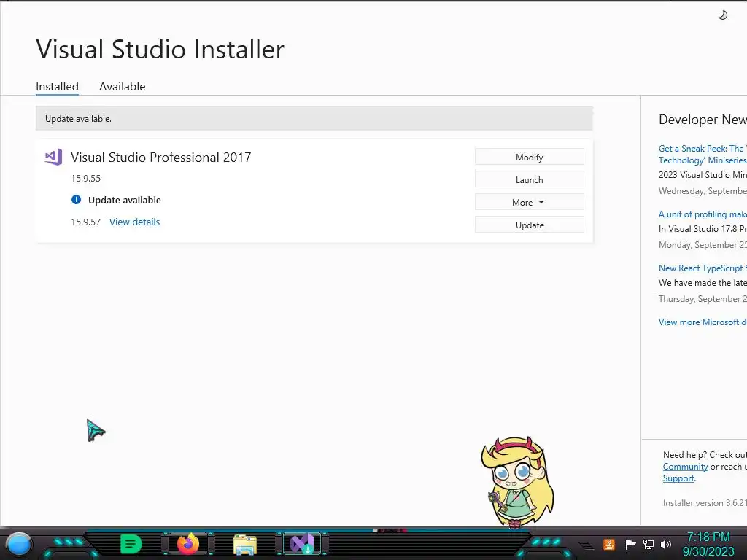The width and height of the screenshot is (747, 560).
Task: Open the 'Get a Sneak Peek' news link
Action: (x=703, y=155)
